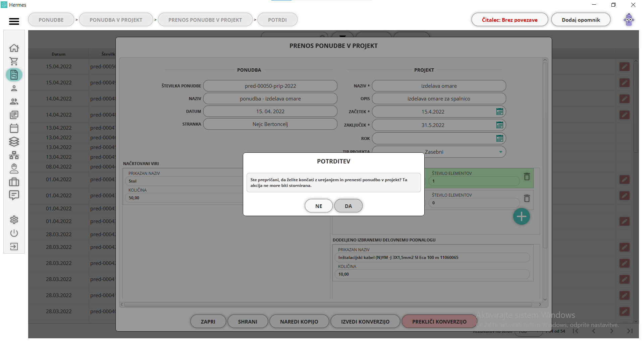
Task: Click PREKLIČI KONVERZIJO button
Action: click(439, 322)
